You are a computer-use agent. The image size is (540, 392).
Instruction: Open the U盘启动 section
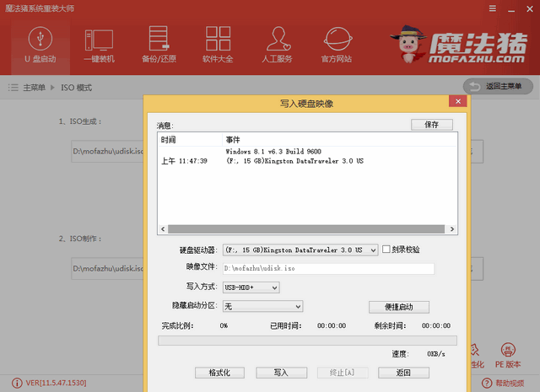pyautogui.click(x=39, y=45)
